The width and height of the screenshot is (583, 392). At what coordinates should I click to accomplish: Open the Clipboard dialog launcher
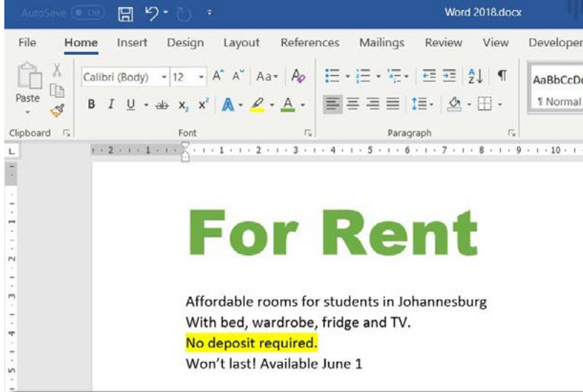67,133
